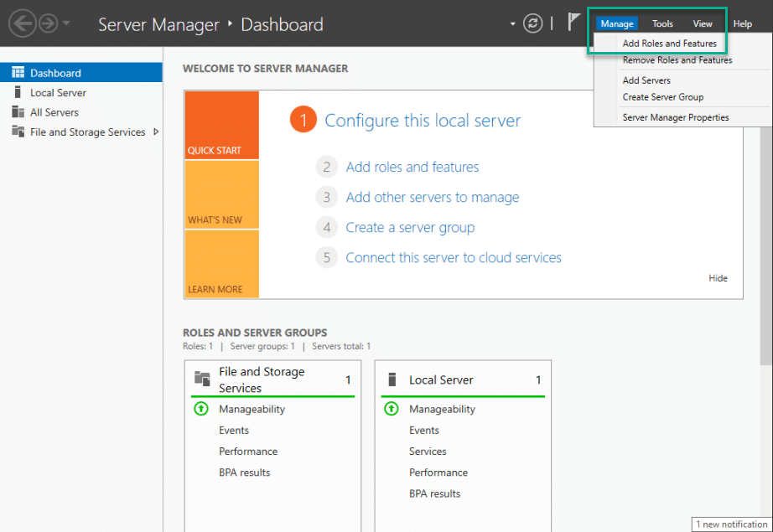This screenshot has width=773, height=532.
Task: Click Create a server group link
Action: click(x=410, y=228)
